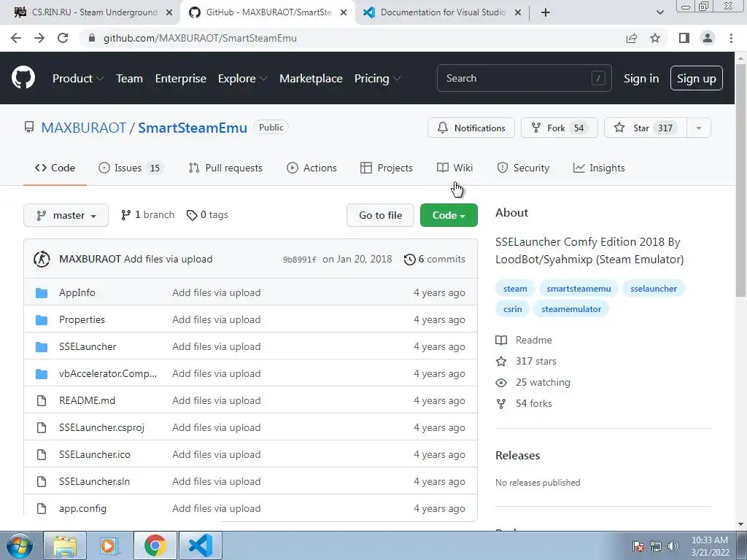Open the Pull requests tab
The height and width of the screenshot is (560, 747).
pyautogui.click(x=225, y=168)
